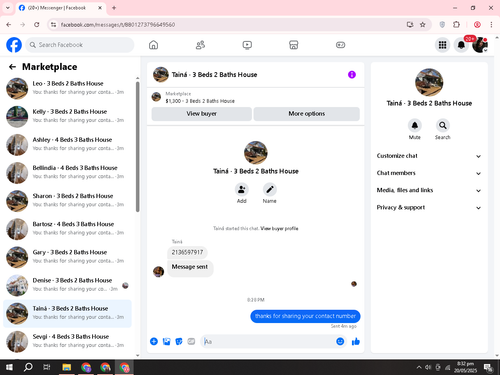View site information icon in address bar

pyautogui.click(x=53, y=25)
